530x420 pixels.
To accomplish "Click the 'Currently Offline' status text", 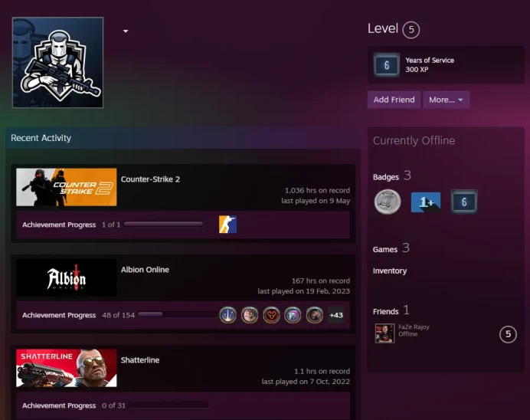I will click(x=414, y=141).
